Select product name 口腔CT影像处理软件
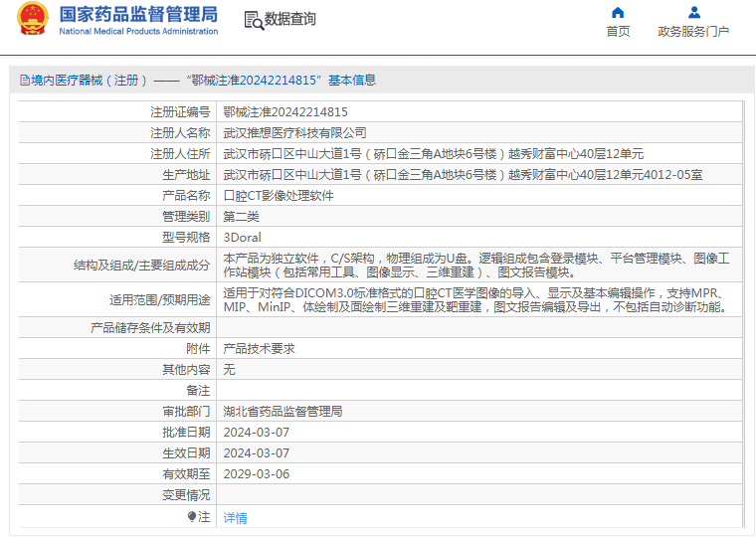 click(x=279, y=196)
